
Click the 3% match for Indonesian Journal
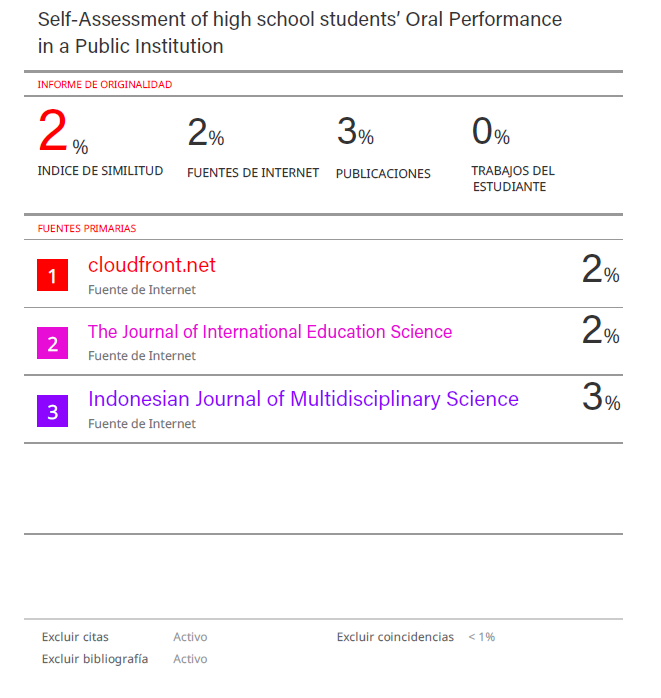[600, 399]
